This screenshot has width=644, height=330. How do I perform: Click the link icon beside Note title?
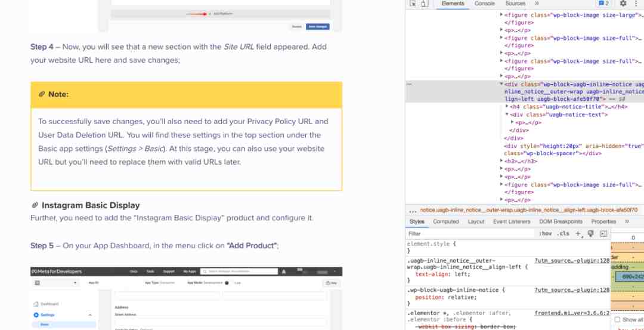[x=42, y=94]
